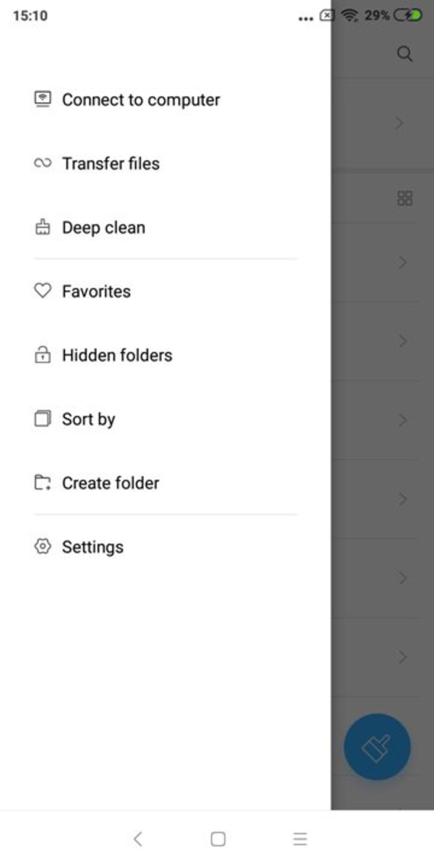This screenshot has height=868, width=434.
Task: Tap the Transfer files infinity icon
Action: click(x=43, y=163)
